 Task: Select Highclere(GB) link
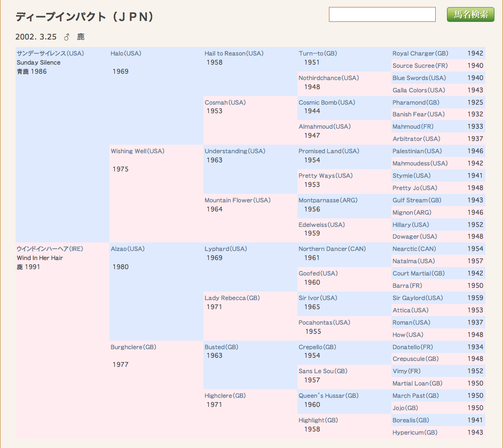coord(225,396)
